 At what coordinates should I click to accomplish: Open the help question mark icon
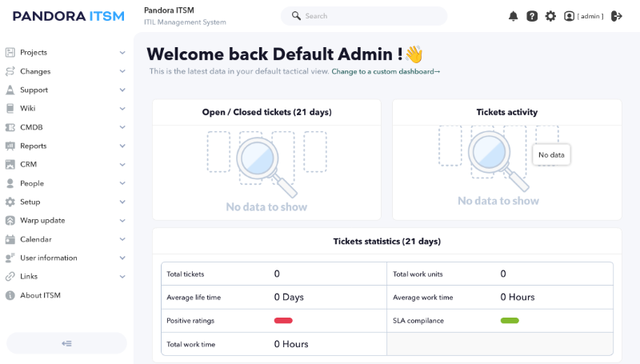tap(532, 16)
